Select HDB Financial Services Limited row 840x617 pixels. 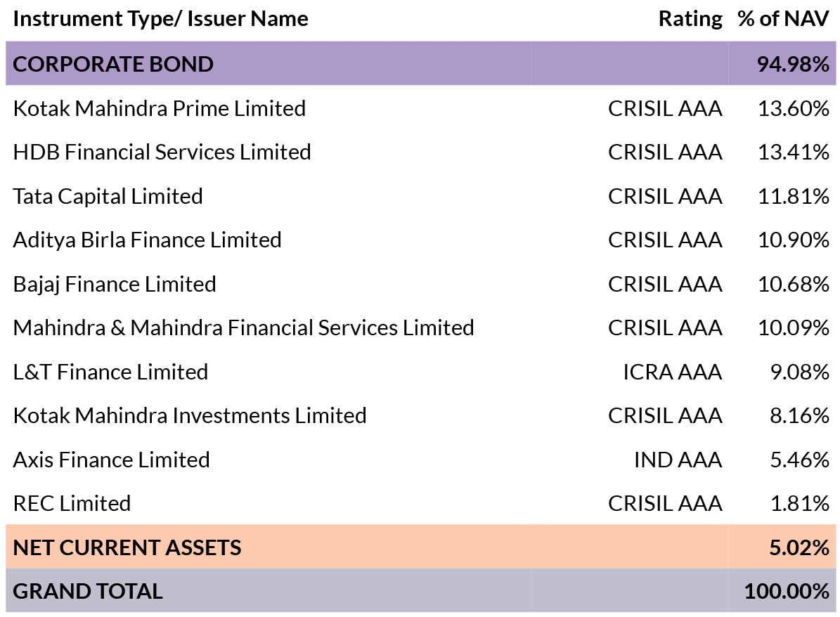(x=420, y=152)
